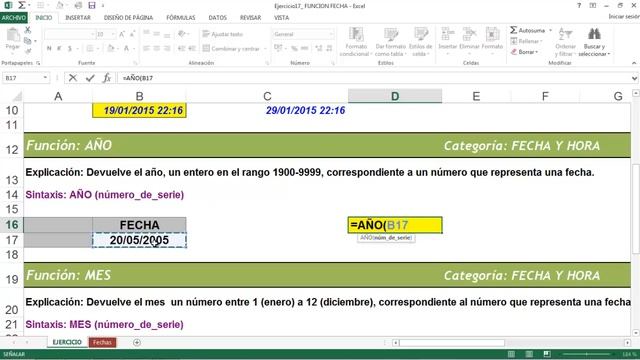
Task: Adjust the zoom slider in status bar
Action: click(587, 354)
